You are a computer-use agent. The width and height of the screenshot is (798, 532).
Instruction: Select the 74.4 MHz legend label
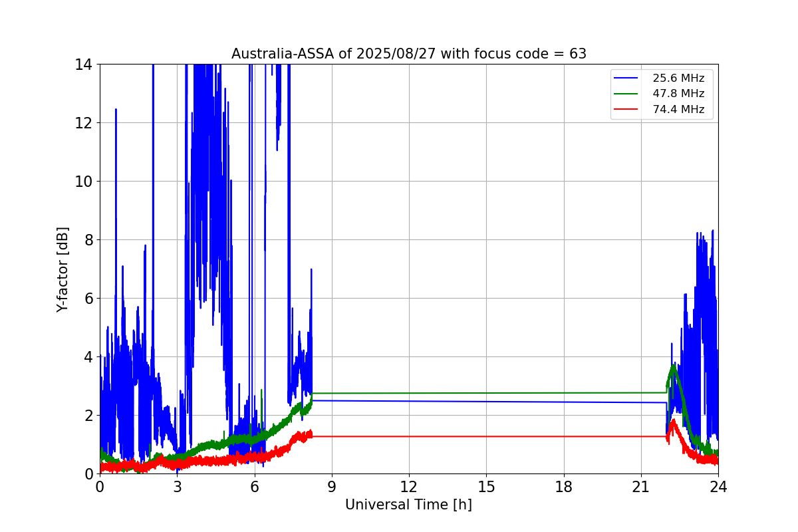(x=678, y=110)
